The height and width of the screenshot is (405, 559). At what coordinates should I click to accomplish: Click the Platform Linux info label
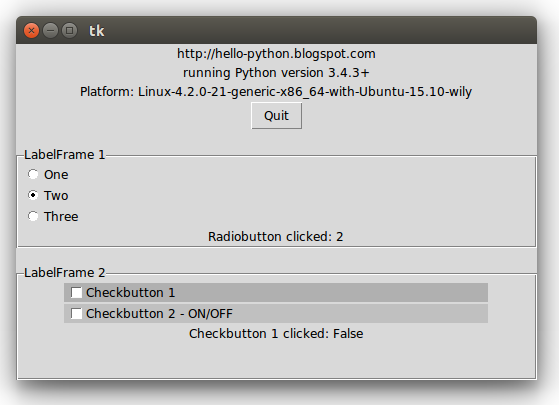276,92
